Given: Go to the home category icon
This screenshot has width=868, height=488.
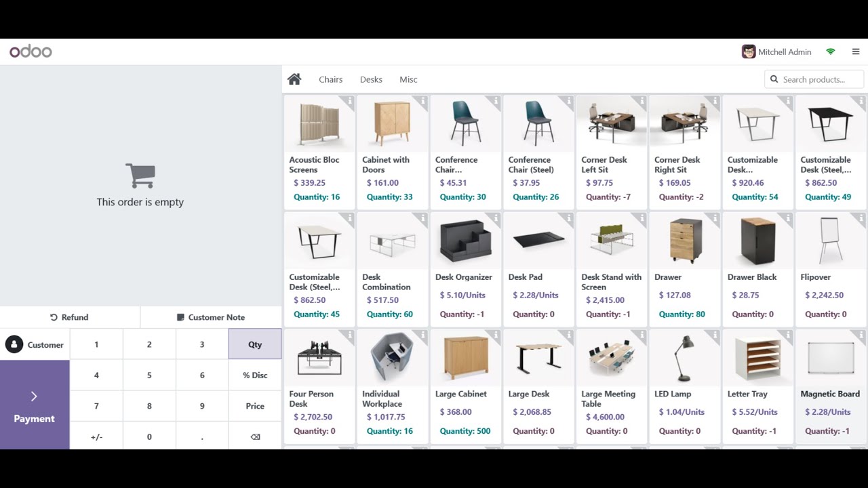Looking at the screenshot, I should [x=294, y=79].
